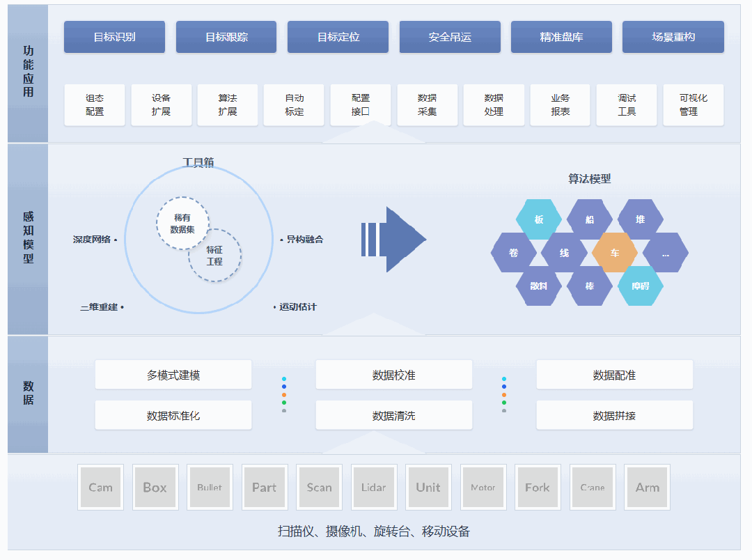
Task: Click the Crane device icon
Action: (593, 488)
